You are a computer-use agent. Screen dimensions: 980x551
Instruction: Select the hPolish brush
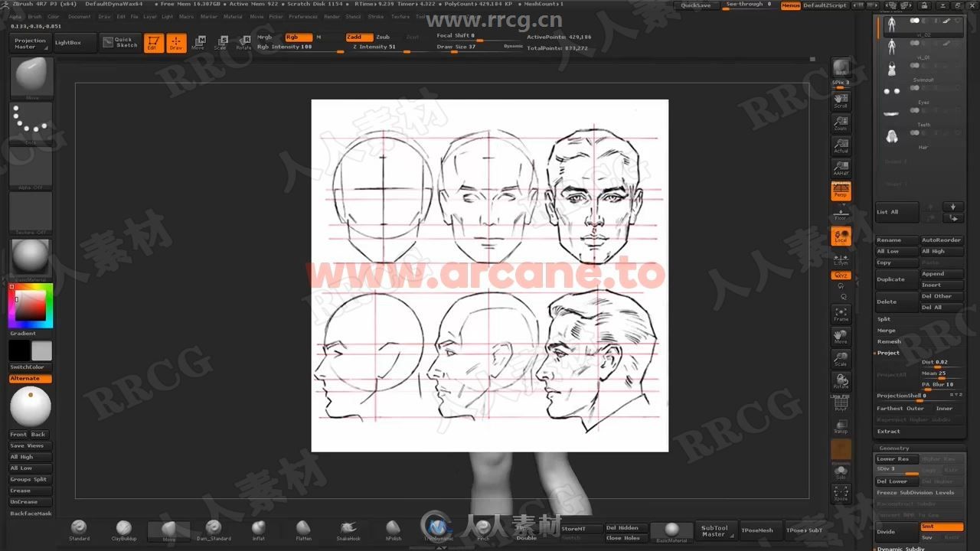394,530
